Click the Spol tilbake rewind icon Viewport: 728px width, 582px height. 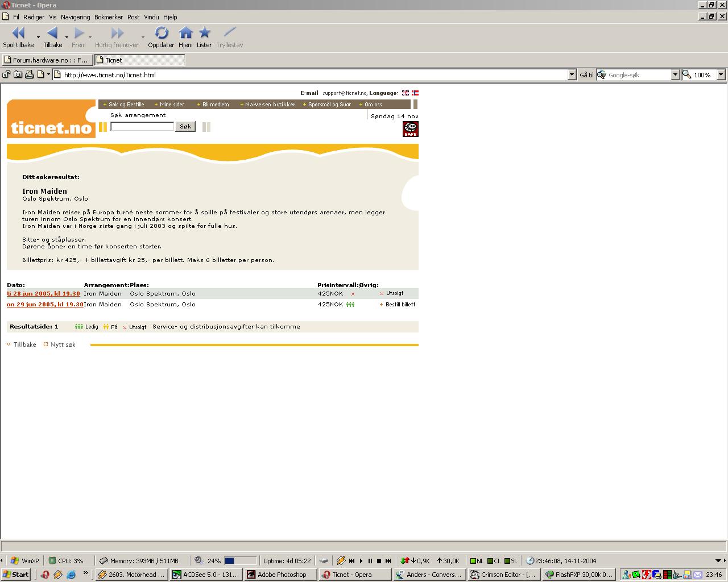(18, 33)
